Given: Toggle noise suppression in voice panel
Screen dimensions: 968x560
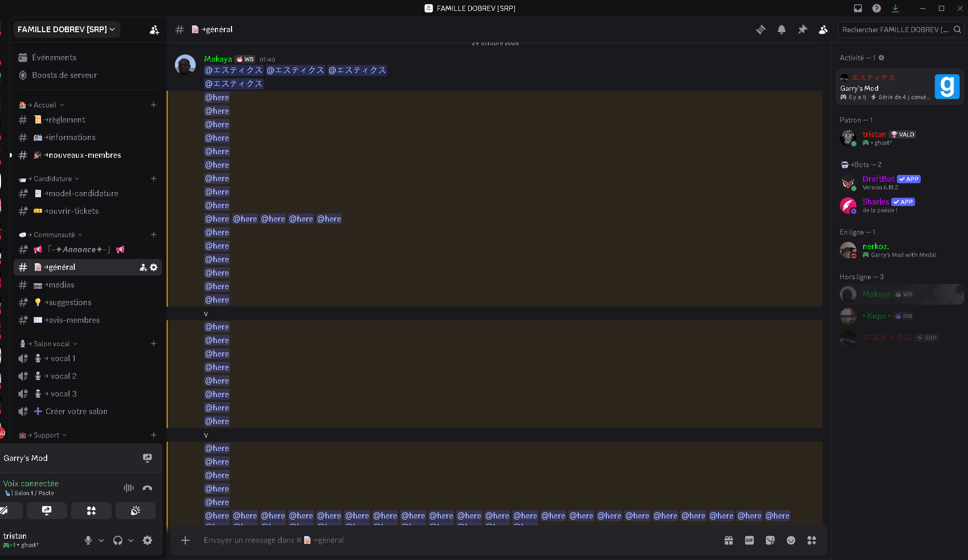Looking at the screenshot, I should click(128, 488).
